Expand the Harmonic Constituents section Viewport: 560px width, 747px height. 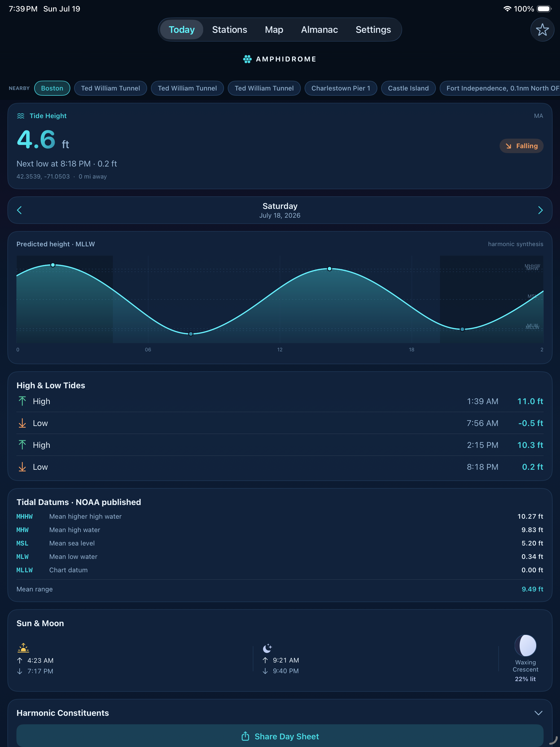coord(538,713)
